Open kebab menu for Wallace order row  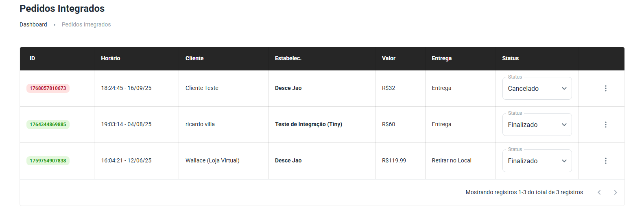click(x=605, y=161)
